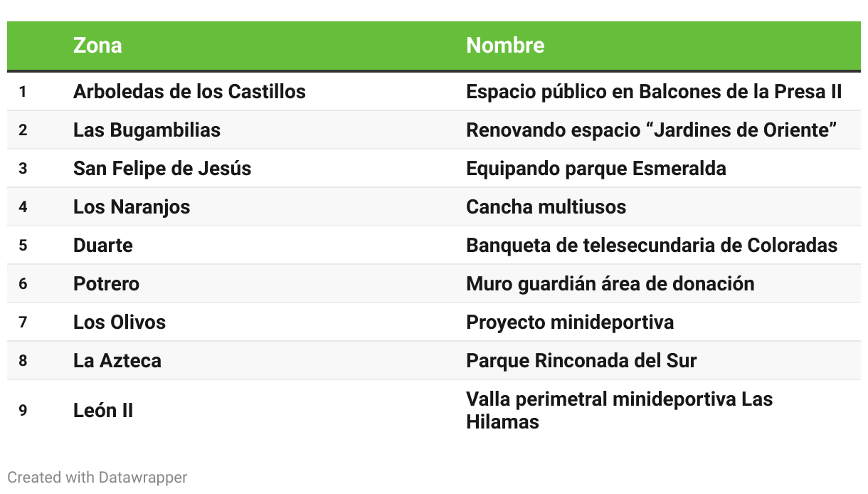868x494 pixels.
Task: Click Muro guardián área de donación
Action: (610, 284)
